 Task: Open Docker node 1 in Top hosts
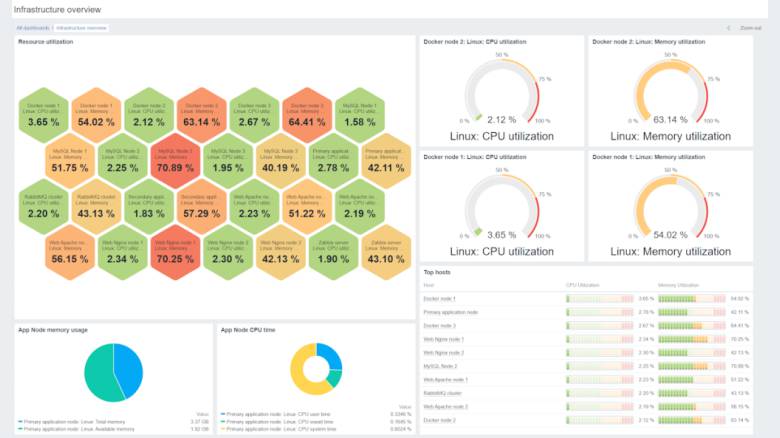click(x=439, y=298)
